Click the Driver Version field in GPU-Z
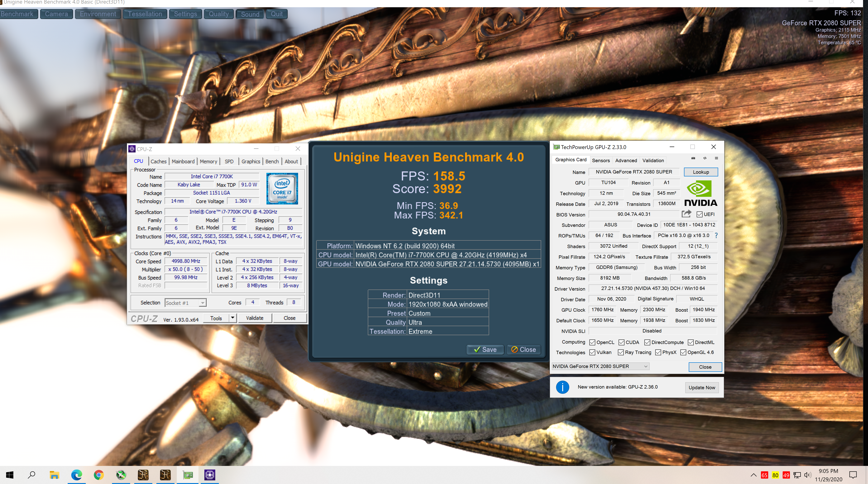 pos(653,288)
